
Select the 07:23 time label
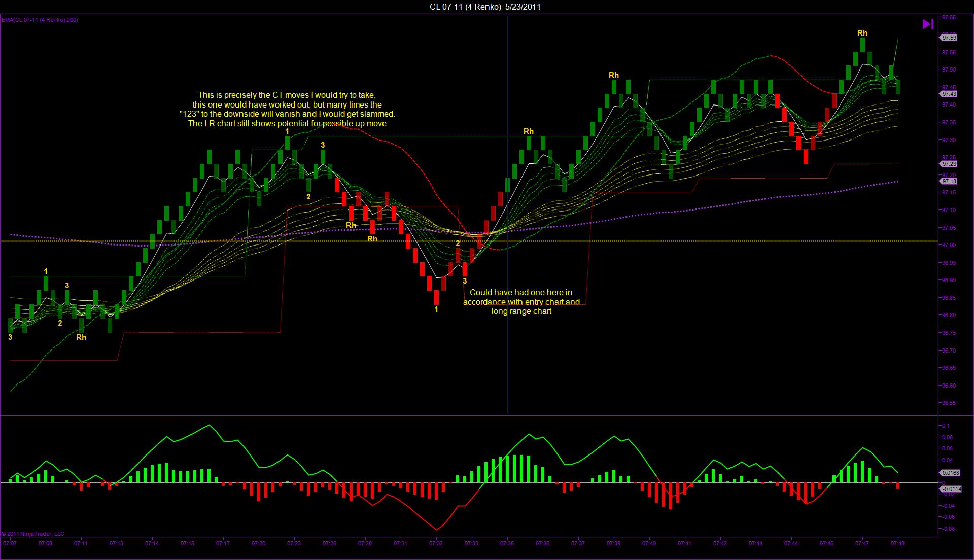point(294,543)
